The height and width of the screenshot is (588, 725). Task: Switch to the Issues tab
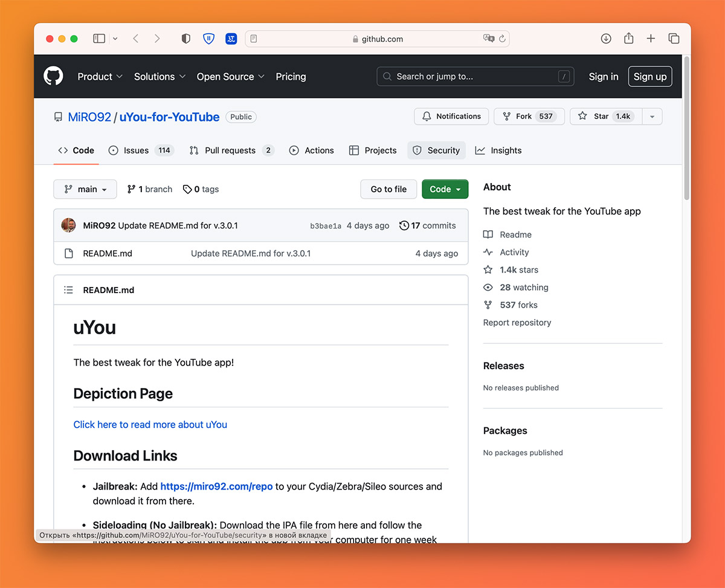136,150
